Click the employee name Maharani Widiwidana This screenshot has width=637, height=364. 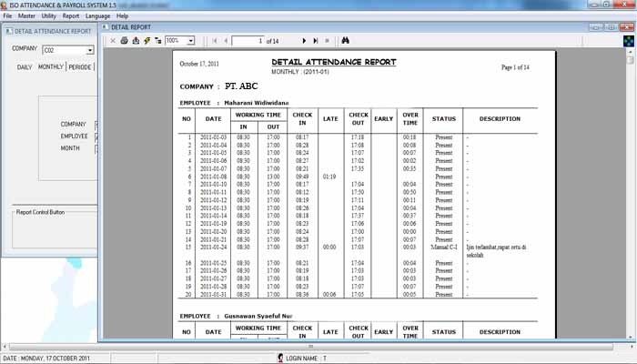pos(257,103)
